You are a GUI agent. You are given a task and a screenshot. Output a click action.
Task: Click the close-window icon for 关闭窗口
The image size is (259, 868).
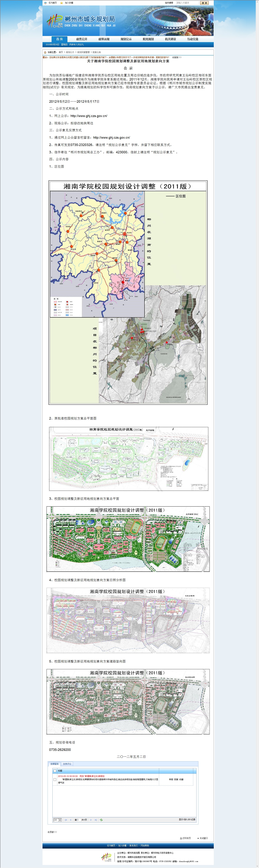pyautogui.click(x=198, y=838)
